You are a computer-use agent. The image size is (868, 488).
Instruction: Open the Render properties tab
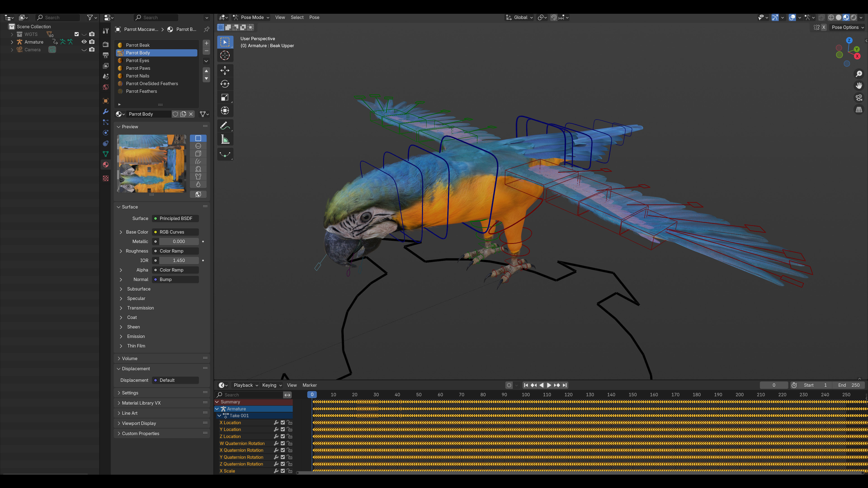click(106, 45)
